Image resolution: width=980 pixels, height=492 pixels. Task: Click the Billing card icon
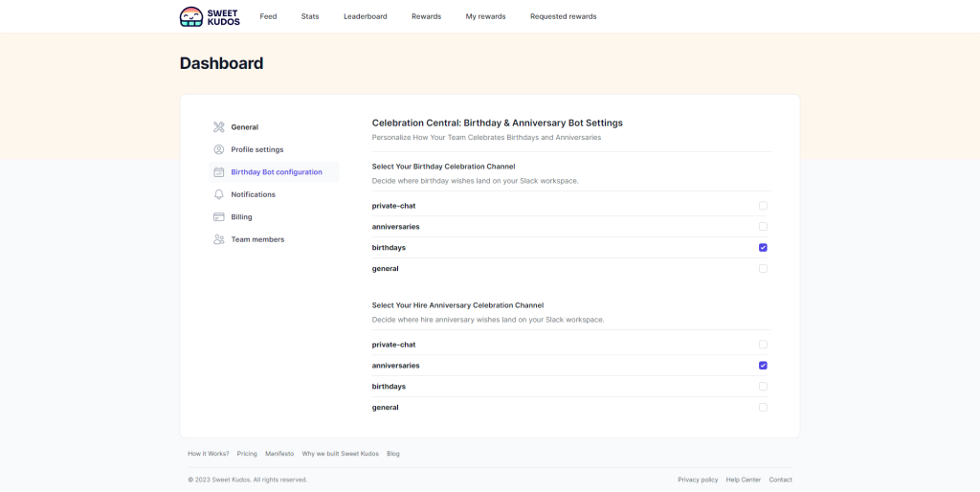[x=219, y=217]
